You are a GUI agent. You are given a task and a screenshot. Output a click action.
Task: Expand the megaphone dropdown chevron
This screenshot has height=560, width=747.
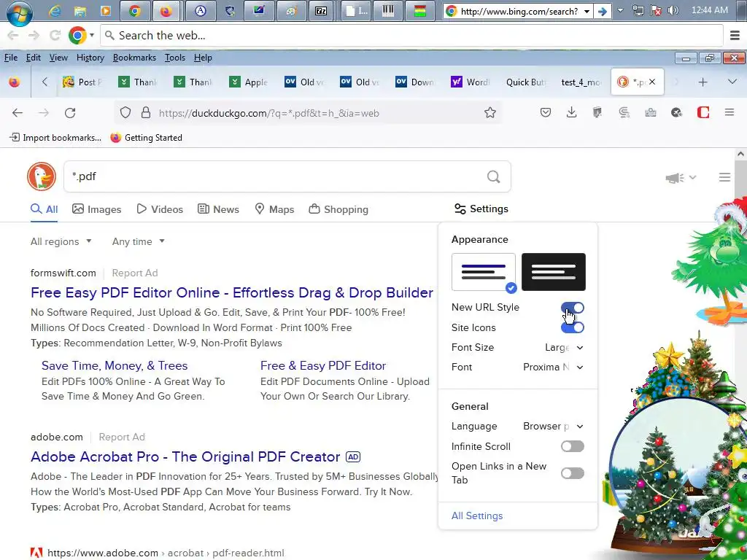[x=693, y=177]
